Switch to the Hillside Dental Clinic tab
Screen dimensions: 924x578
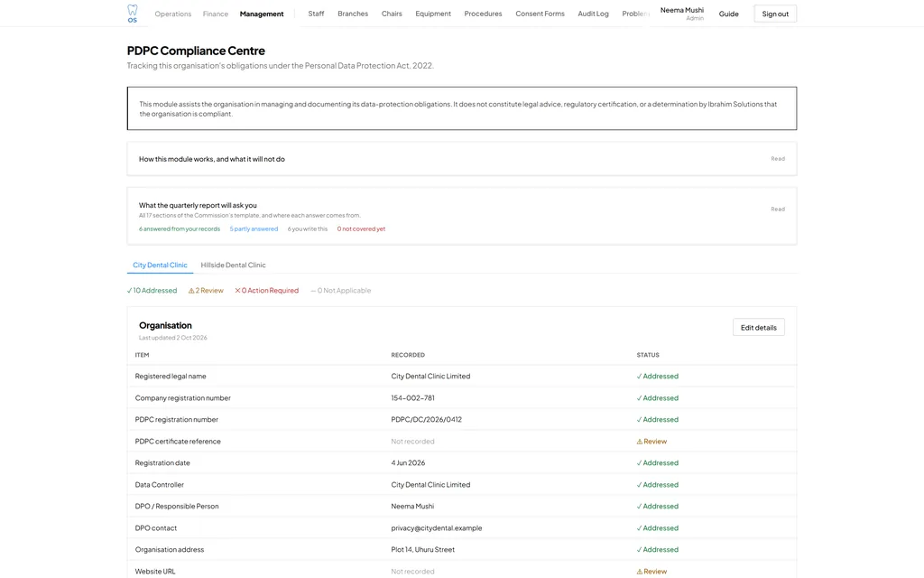click(233, 265)
